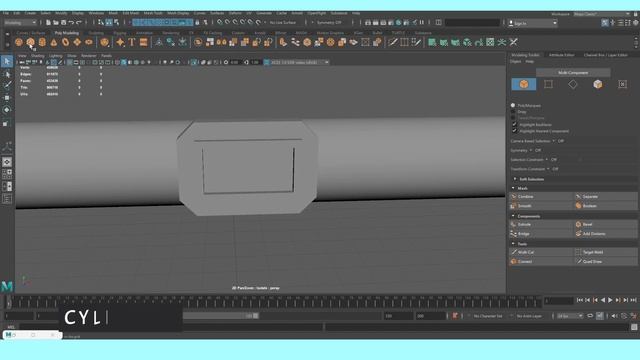Click the Quad Draw button
The width and height of the screenshot is (640, 360).
[606, 262]
